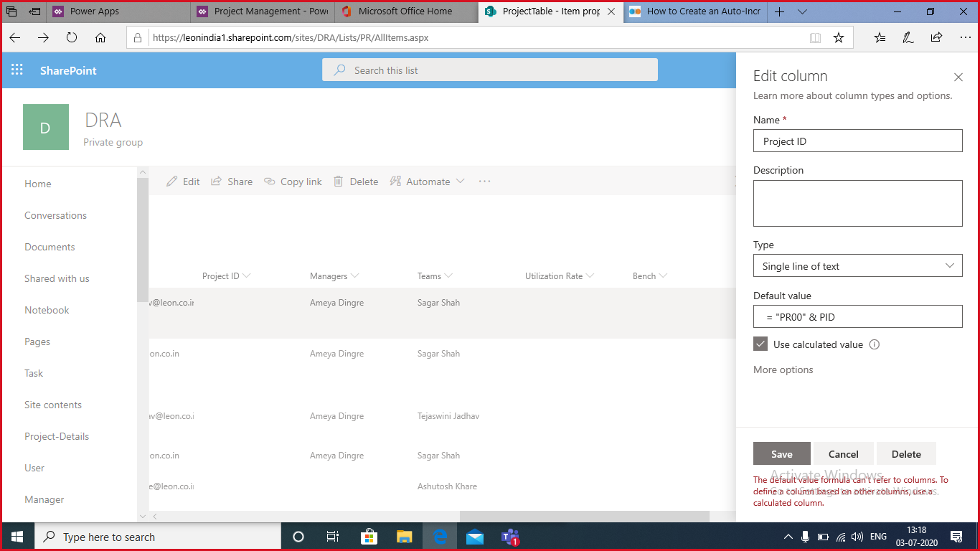Expand the Teams column header menu
Viewport: 980px width, 551px height.
pos(451,275)
